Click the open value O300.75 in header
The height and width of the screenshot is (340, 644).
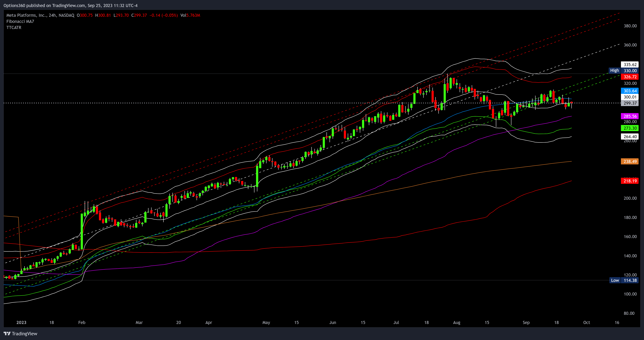85,15
